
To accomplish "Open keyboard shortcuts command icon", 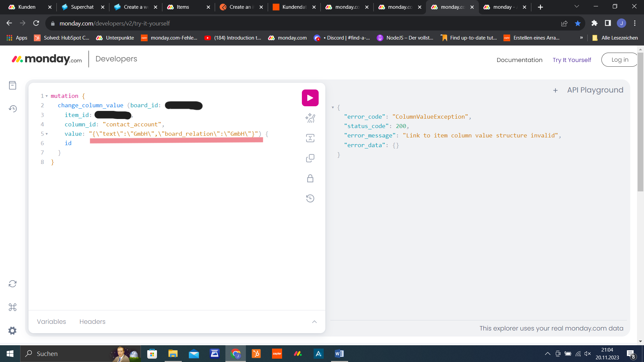I will tap(12, 307).
